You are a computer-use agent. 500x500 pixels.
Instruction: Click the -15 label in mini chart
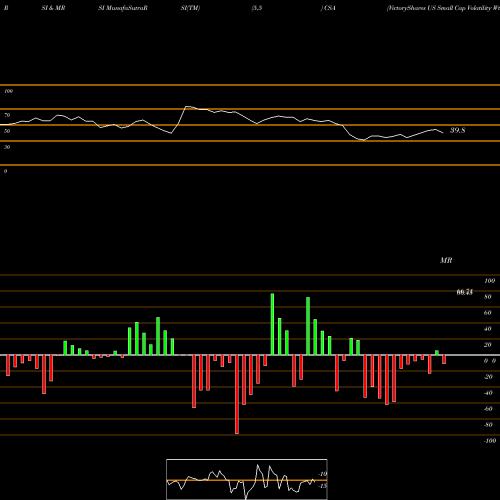click(323, 486)
